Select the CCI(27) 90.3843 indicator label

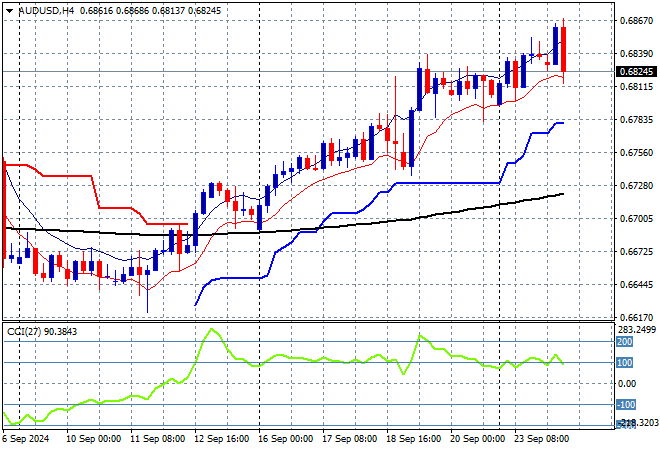[42, 332]
